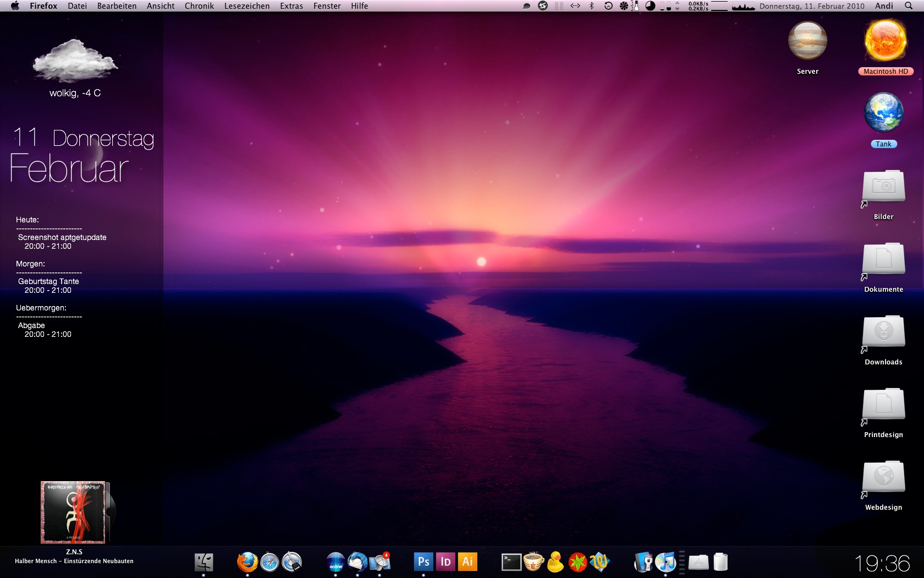Open Finder from the dock

[204, 562]
